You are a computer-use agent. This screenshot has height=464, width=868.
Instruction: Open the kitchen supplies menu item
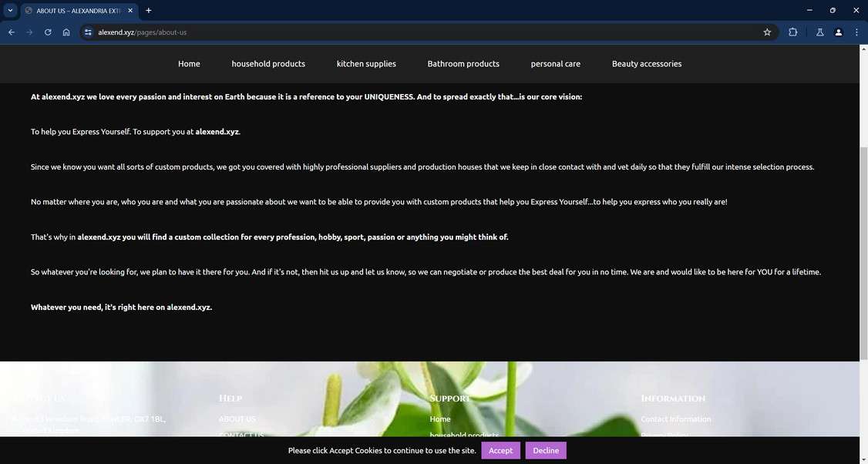(366, 64)
